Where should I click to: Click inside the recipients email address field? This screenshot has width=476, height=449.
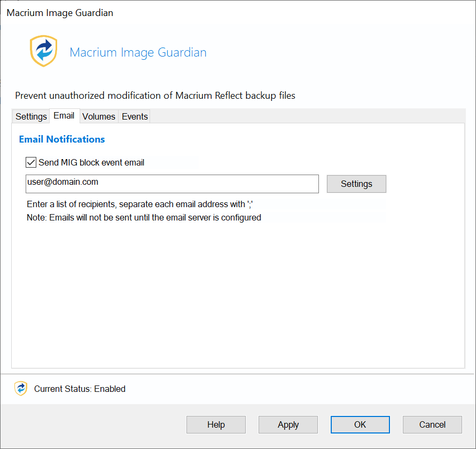click(x=172, y=184)
